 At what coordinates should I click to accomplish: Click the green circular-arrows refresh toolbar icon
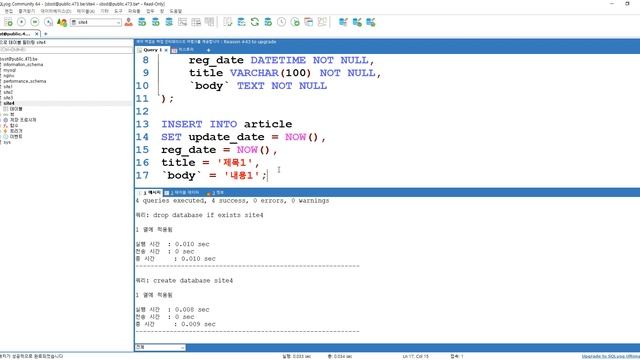(x=255, y=22)
